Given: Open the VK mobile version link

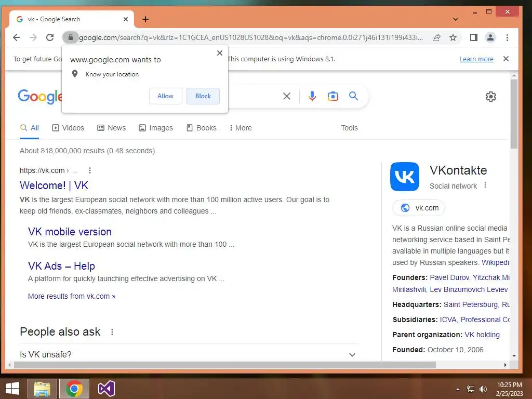Looking at the screenshot, I should pos(70,232).
